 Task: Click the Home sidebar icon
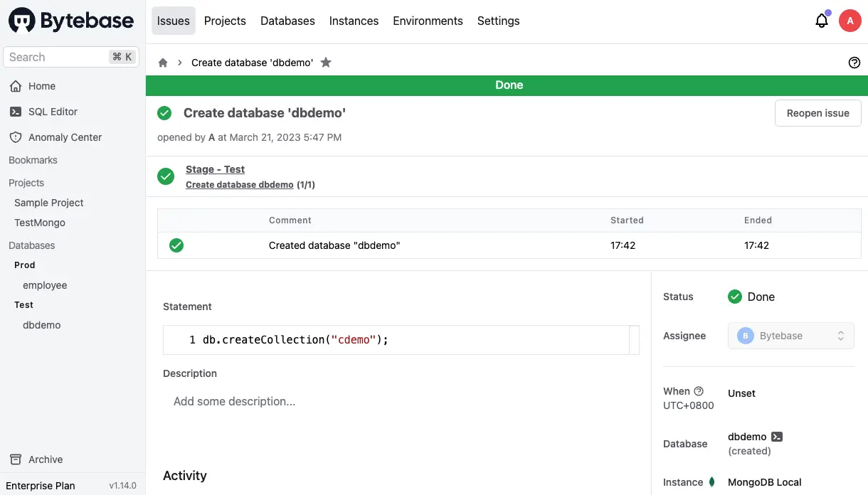16,86
